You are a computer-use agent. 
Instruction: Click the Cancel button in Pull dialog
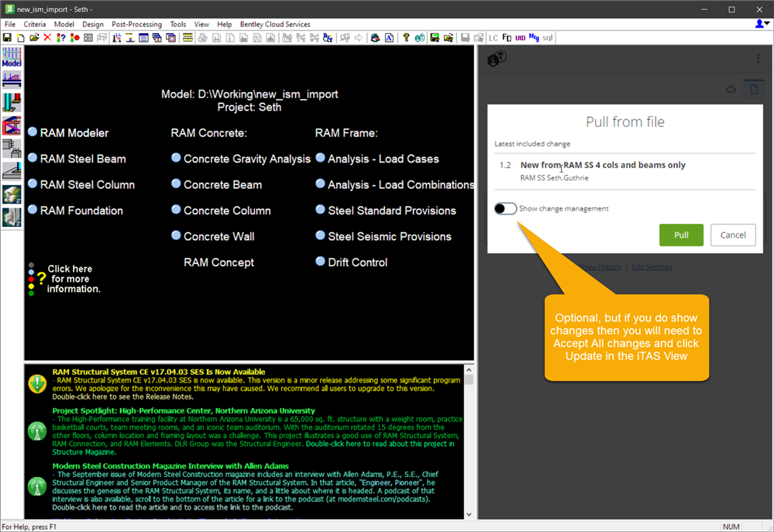pyautogui.click(x=733, y=235)
